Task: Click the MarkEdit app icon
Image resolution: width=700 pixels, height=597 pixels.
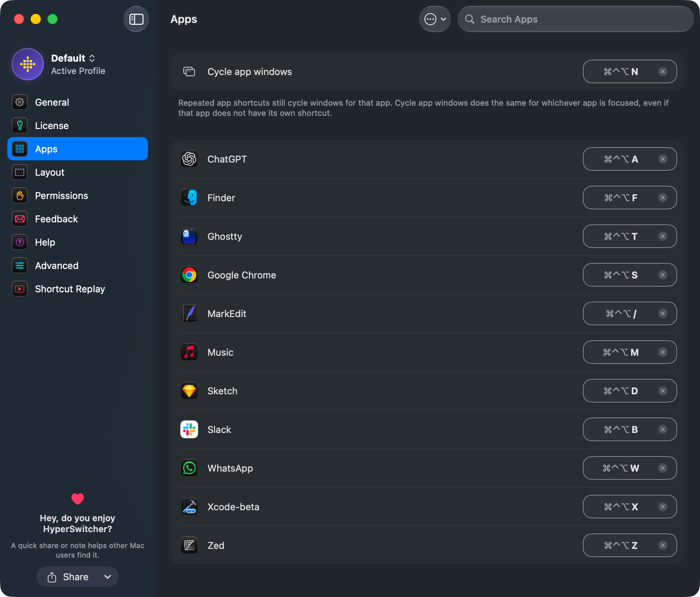Action: (189, 313)
